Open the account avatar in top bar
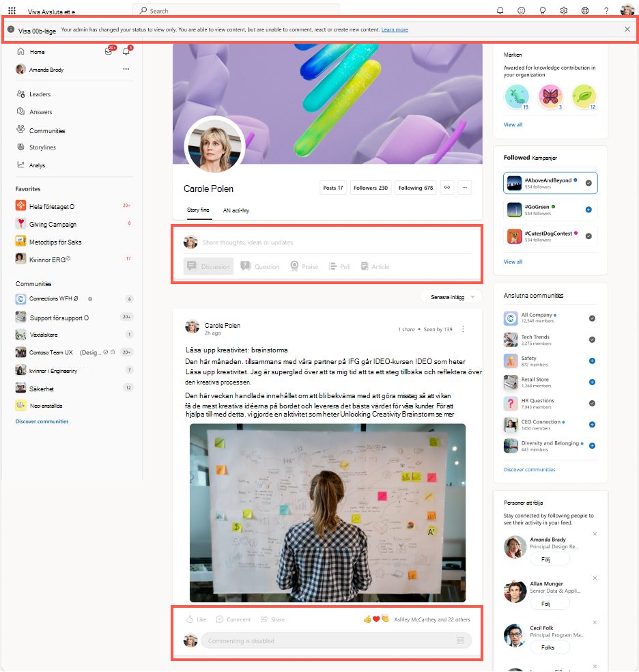639x672 pixels. (627, 10)
